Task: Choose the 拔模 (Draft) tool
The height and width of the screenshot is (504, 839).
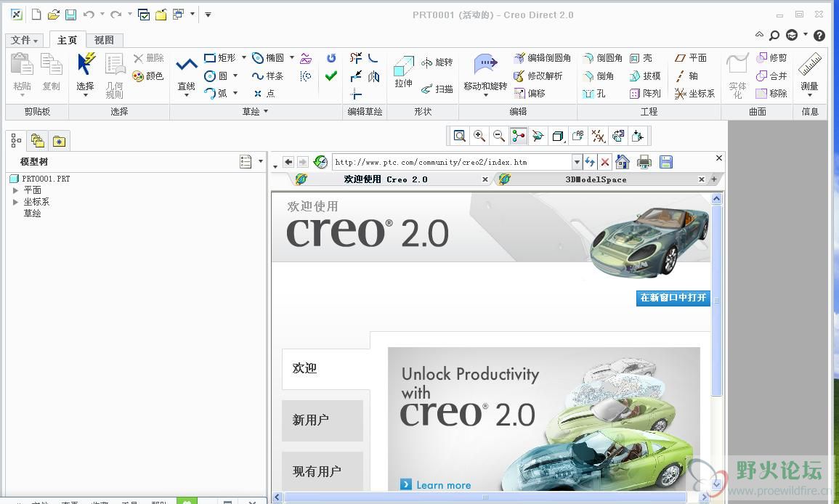Action: (x=645, y=76)
